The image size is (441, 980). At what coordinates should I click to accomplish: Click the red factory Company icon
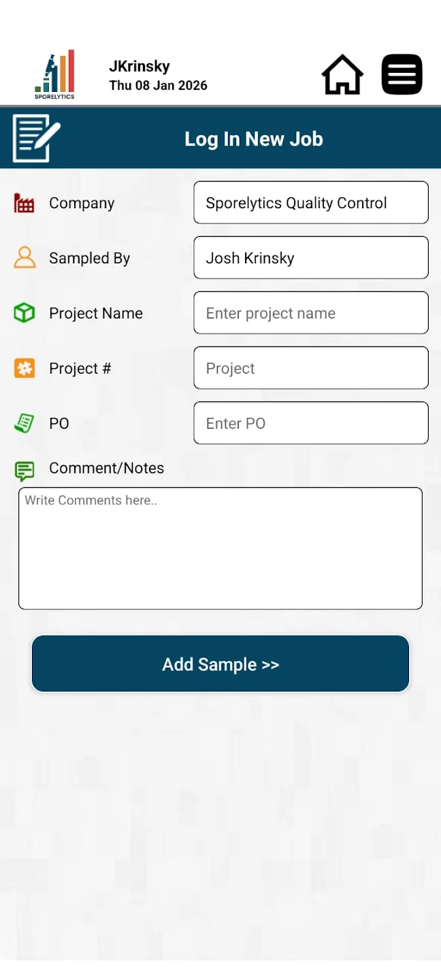pos(24,203)
